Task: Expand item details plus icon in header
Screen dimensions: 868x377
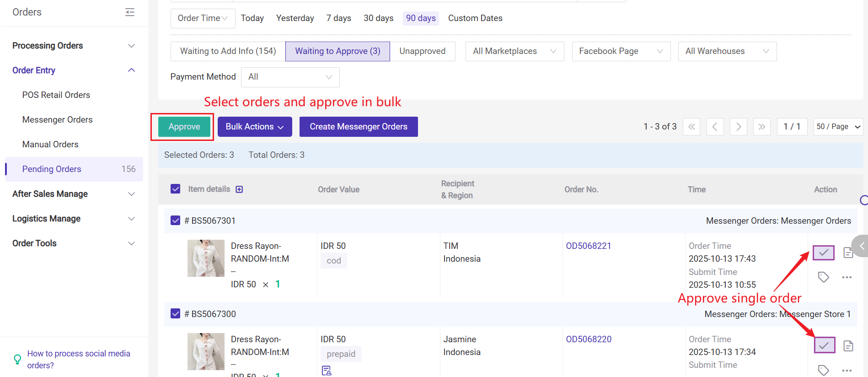Action: pos(239,189)
